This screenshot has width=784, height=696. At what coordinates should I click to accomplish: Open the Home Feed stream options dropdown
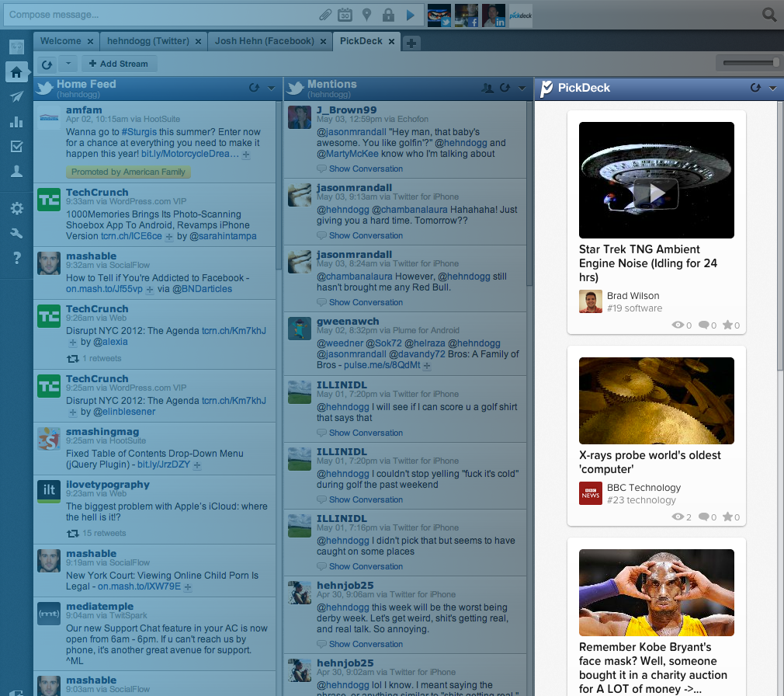tap(272, 88)
